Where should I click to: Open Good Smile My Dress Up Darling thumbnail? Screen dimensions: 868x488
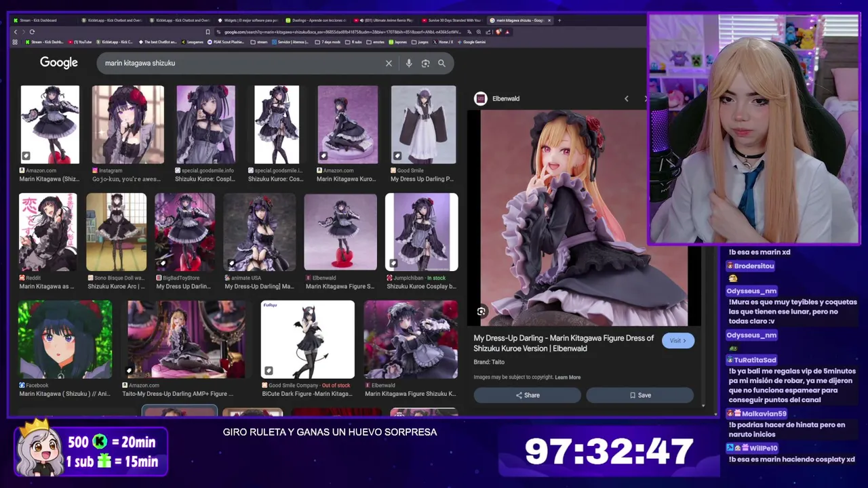(423, 125)
